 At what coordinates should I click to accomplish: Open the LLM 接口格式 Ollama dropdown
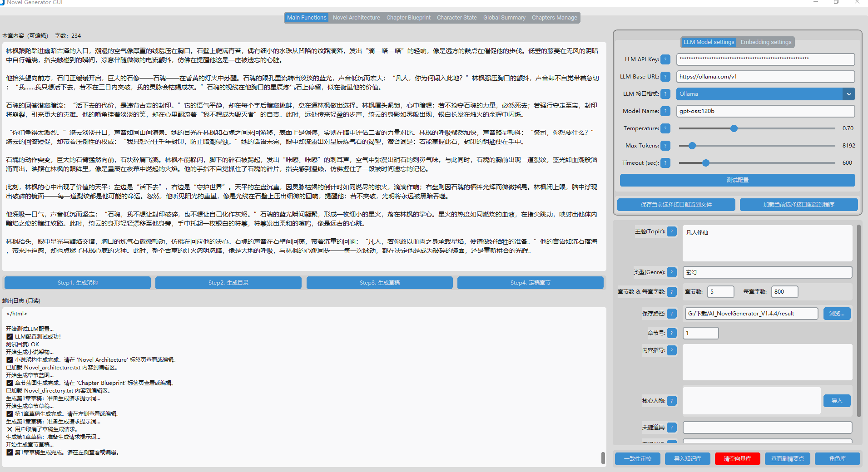(765, 94)
